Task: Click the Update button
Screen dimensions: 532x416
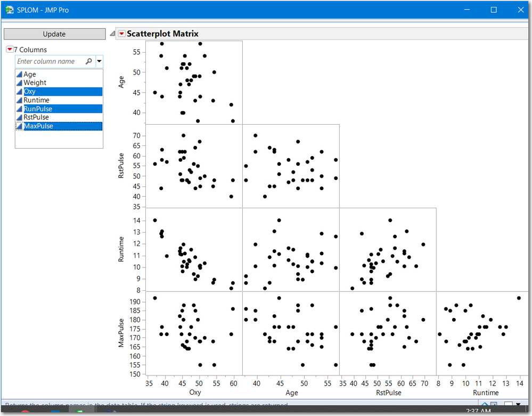Action: pos(54,34)
